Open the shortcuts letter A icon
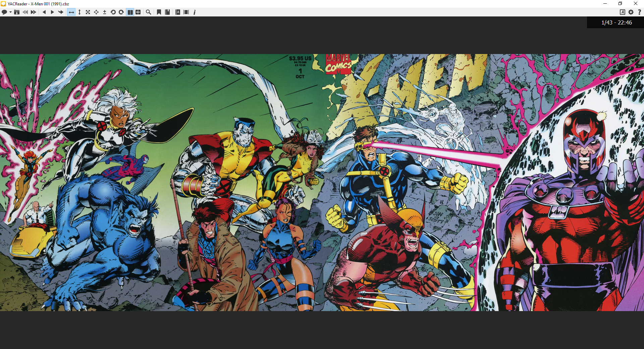Image resolution: width=644 pixels, height=349 pixels. click(623, 12)
